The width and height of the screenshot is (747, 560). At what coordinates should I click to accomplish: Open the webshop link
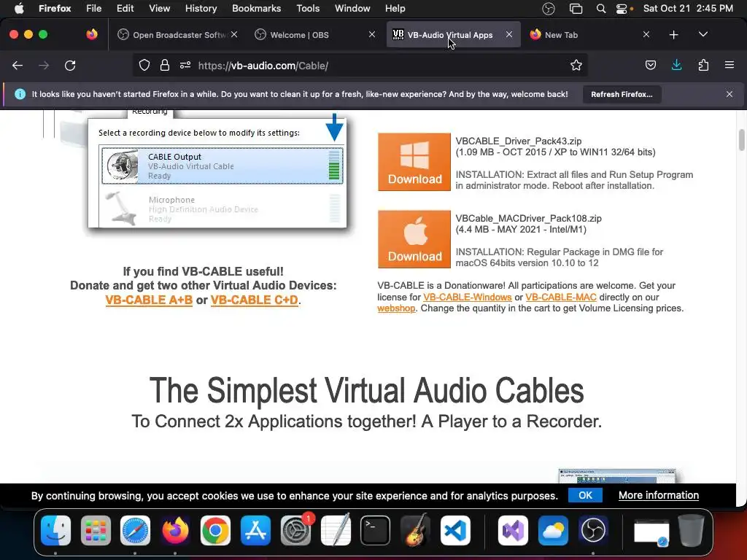click(396, 308)
